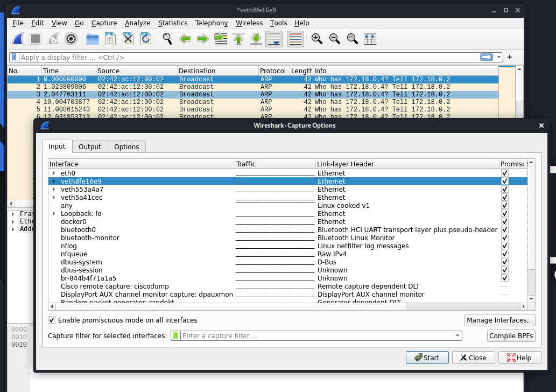Expand veth5a41cec interface details

coord(54,197)
